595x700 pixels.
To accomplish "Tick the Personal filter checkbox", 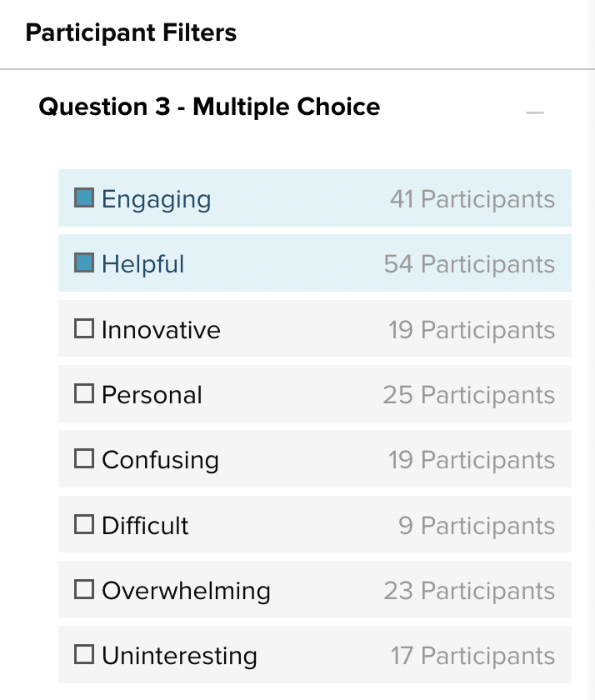I will [84, 394].
